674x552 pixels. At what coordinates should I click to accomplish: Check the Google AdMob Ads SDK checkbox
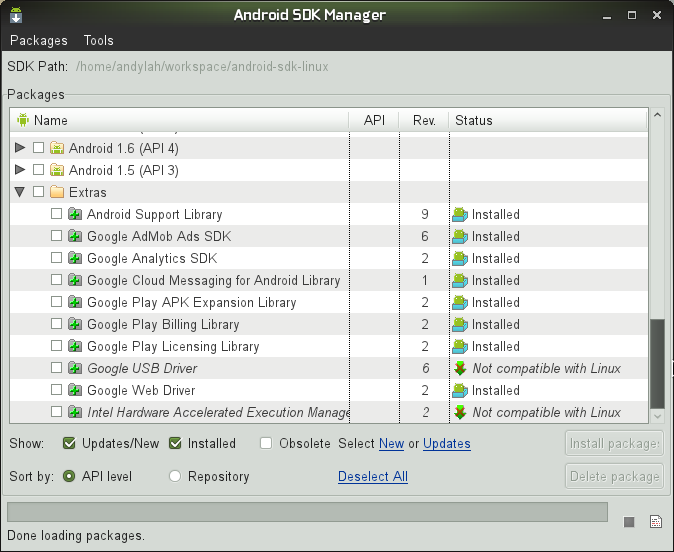coord(56,236)
